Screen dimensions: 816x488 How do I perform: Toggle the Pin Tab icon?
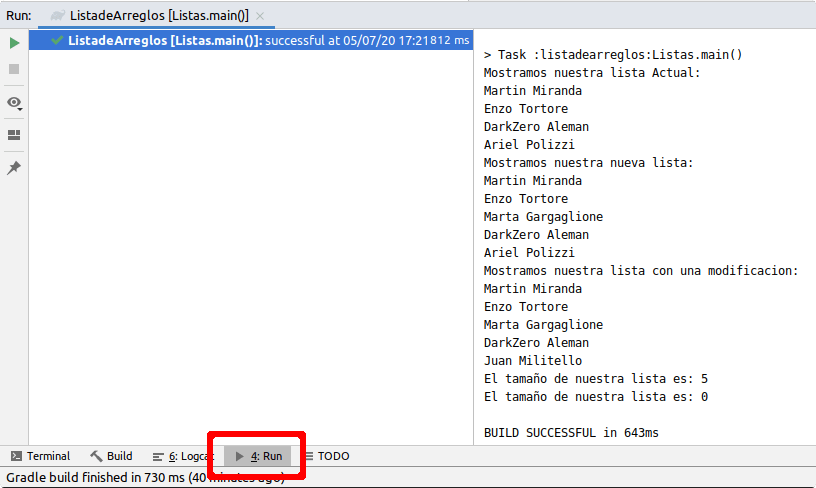[x=14, y=168]
